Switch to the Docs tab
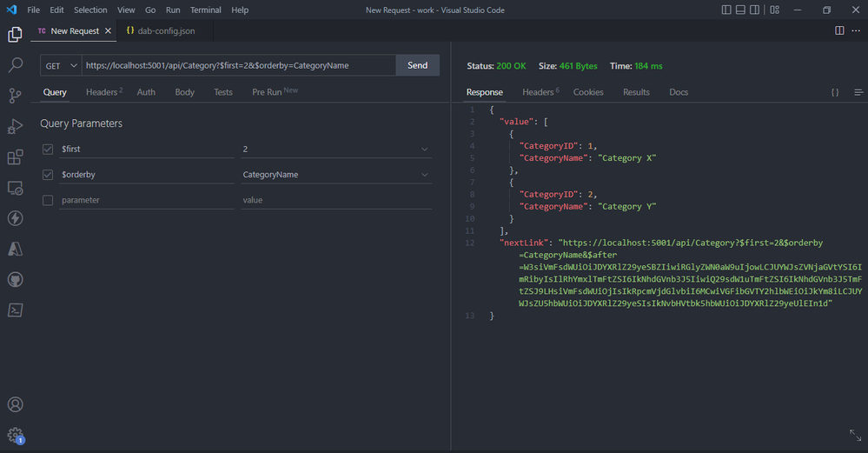This screenshot has width=868, height=453. click(679, 92)
